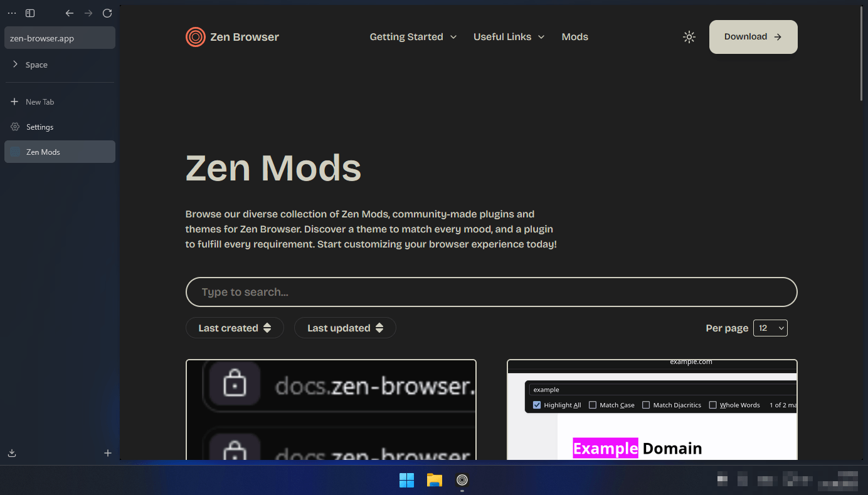
Task: Go back with the left arrow
Action: [70, 13]
